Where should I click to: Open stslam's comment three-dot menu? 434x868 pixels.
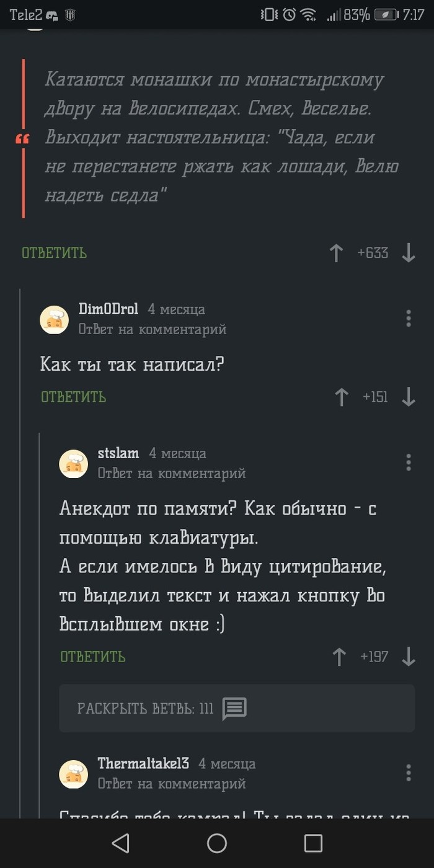[x=408, y=463]
